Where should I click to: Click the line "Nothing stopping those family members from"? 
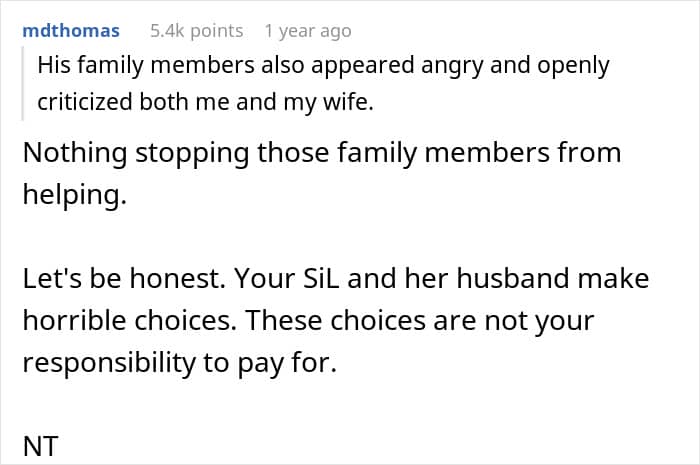(322, 153)
